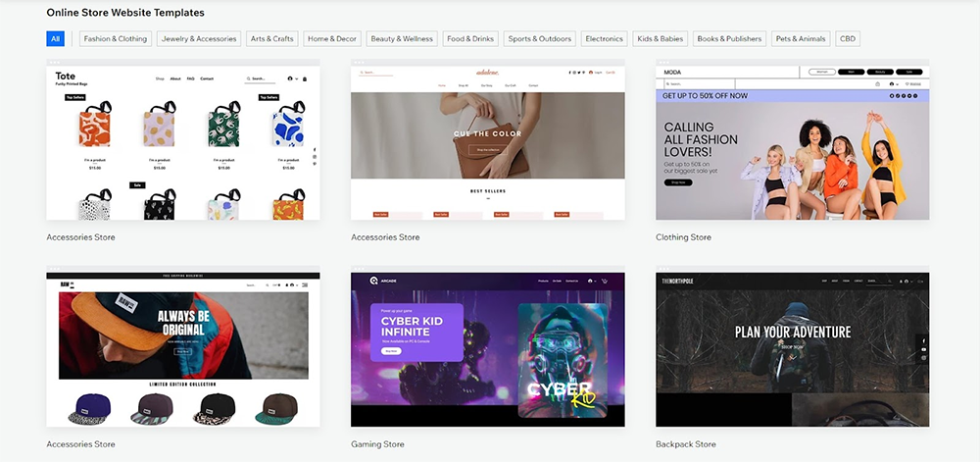The width and height of the screenshot is (980, 462).
Task: Filter templates by Fashion & Clothing
Action: [116, 39]
